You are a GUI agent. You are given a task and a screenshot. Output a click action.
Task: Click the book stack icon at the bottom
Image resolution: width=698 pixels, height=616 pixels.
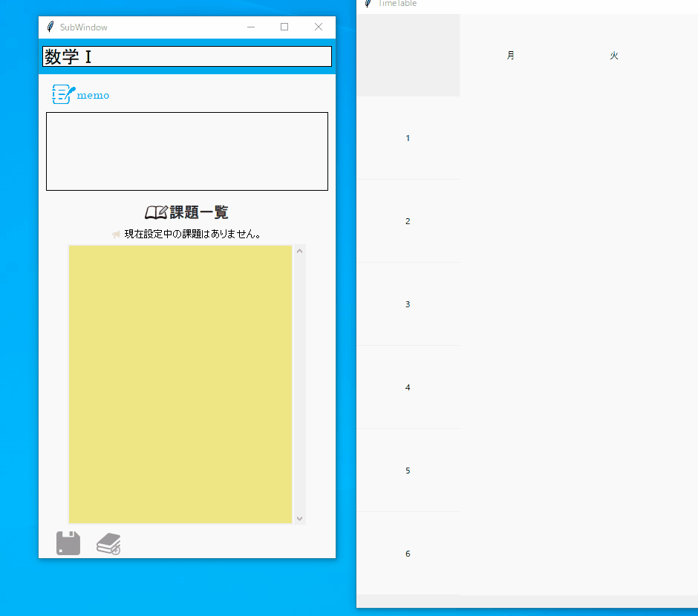(108, 543)
